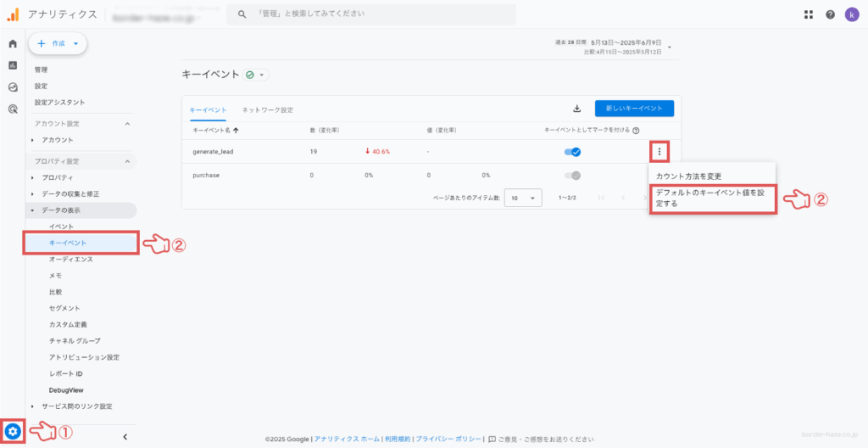Open イベント under データの表示
The image size is (868, 448).
pyautogui.click(x=61, y=227)
